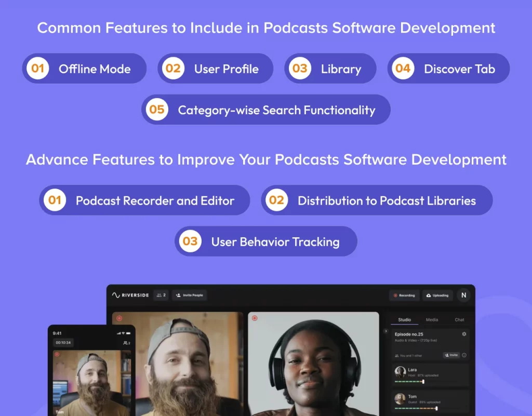Click Lara's upload progress bar
Viewport: 532px width, 416px height.
coord(409,381)
